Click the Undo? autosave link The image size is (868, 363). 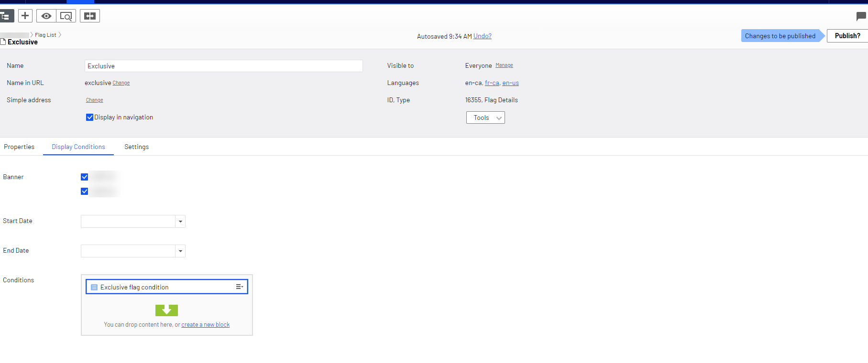[x=482, y=36]
